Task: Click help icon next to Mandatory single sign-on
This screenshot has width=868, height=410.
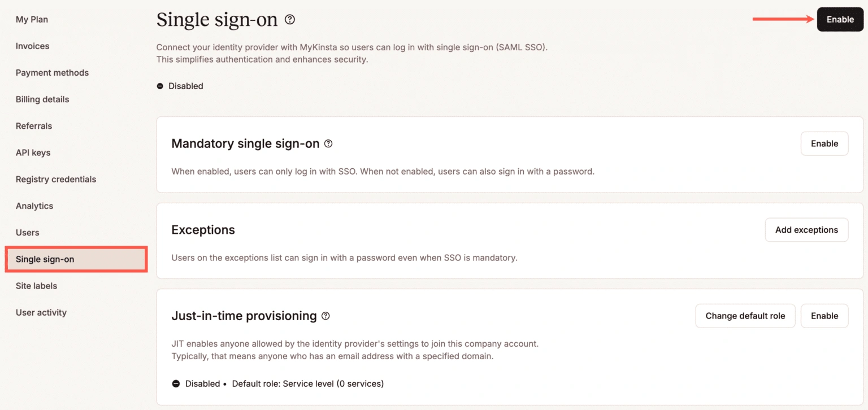Action: point(328,143)
